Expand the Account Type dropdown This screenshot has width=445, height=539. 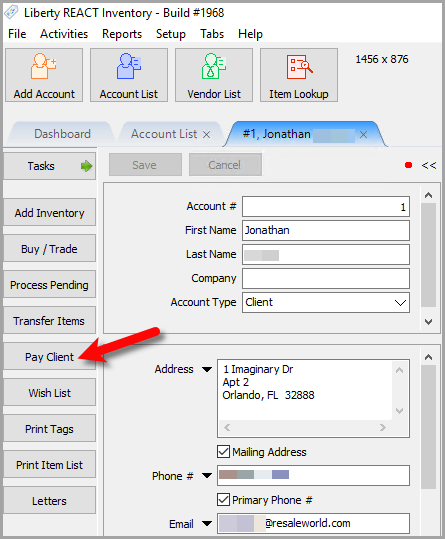point(400,302)
